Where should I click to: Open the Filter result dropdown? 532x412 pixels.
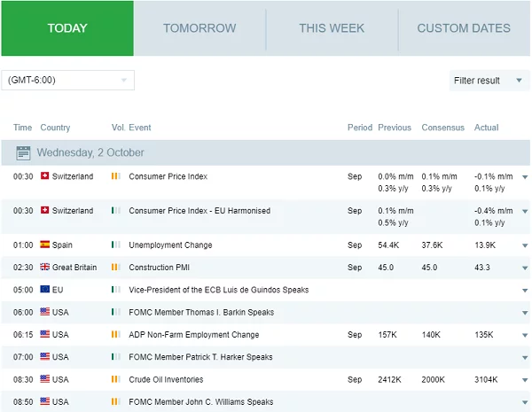(x=489, y=81)
